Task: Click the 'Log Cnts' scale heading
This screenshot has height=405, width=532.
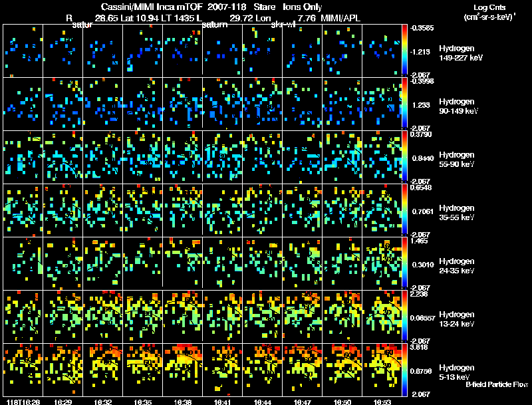Action: [489, 7]
